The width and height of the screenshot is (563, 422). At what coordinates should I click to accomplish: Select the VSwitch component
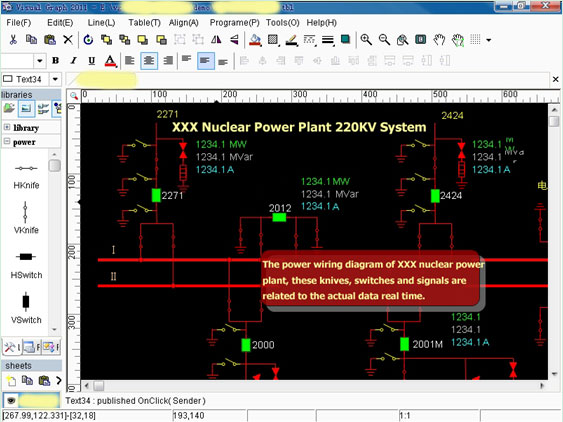tap(26, 308)
